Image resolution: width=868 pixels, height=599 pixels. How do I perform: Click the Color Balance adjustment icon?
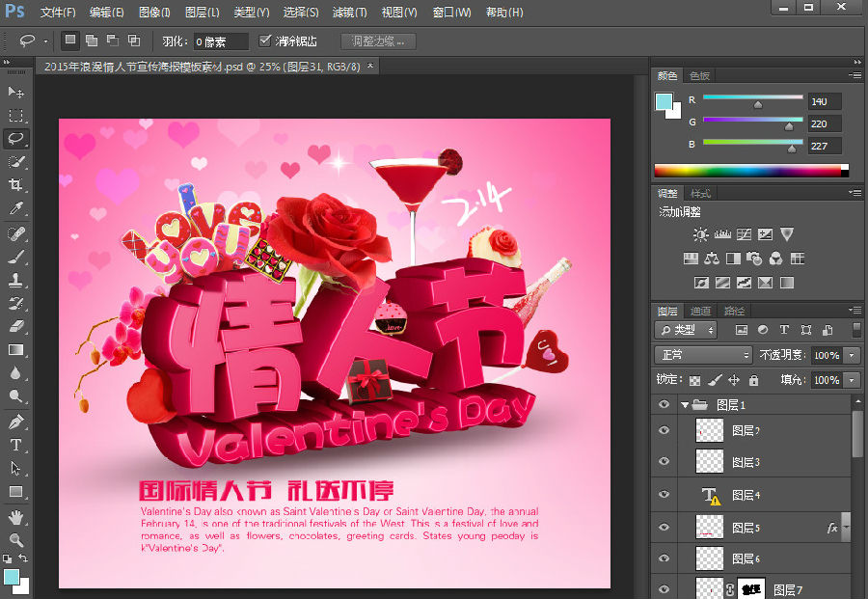pos(712,259)
